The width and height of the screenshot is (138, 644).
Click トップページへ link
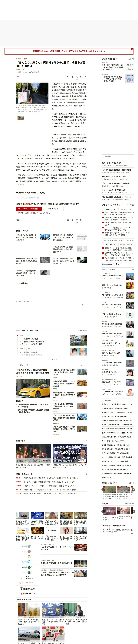point(83,365)
